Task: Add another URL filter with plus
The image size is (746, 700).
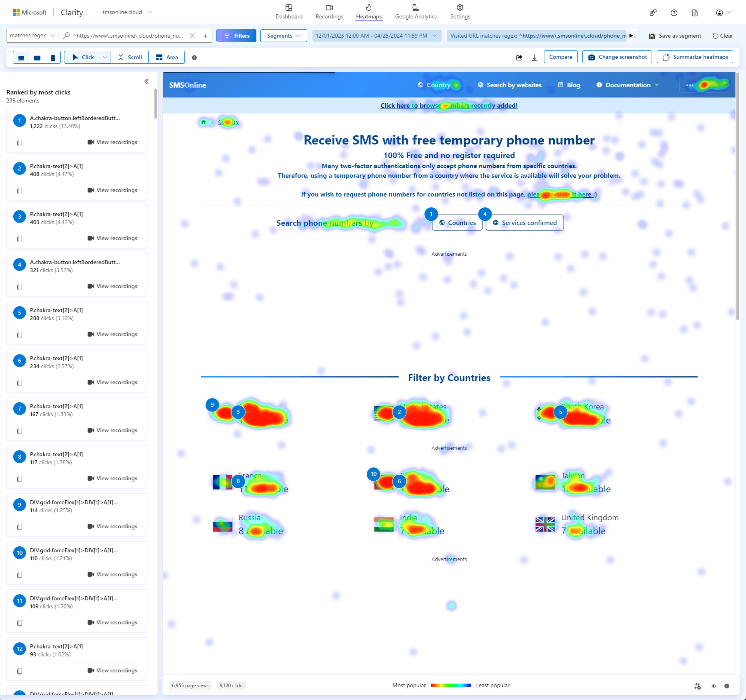Action: coord(205,36)
